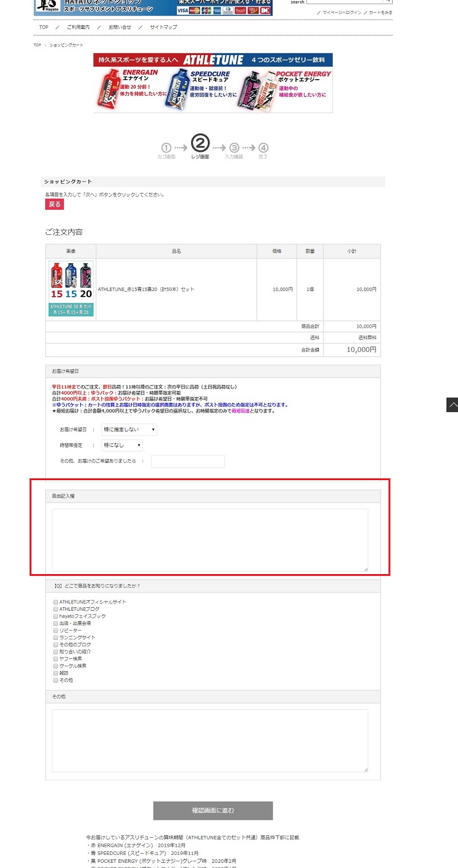
Task: Check 出店・出展会場 checkbox
Action: [56, 623]
